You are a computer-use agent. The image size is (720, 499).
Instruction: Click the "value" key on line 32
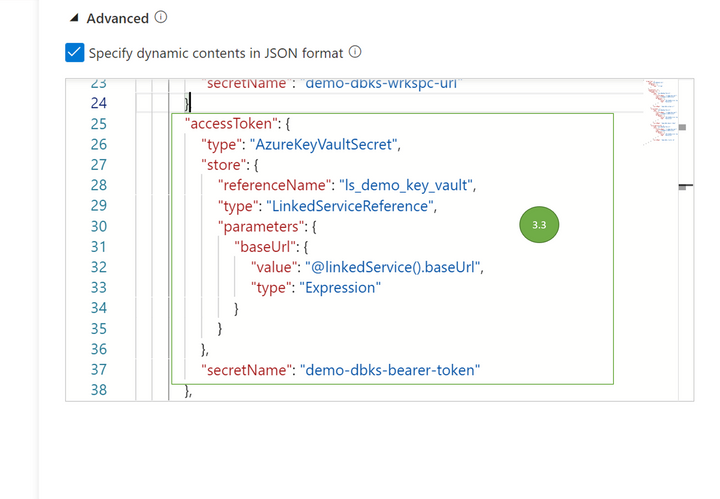(274, 267)
